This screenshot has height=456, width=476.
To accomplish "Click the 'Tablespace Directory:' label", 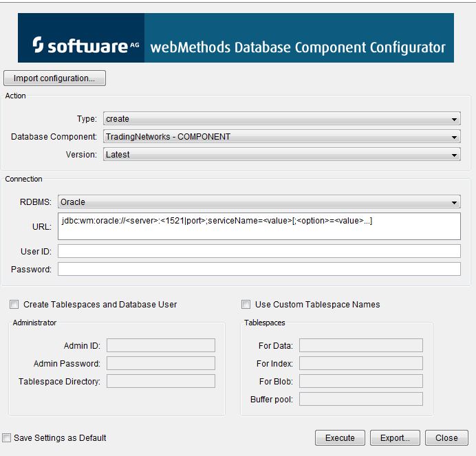I will tap(59, 382).
